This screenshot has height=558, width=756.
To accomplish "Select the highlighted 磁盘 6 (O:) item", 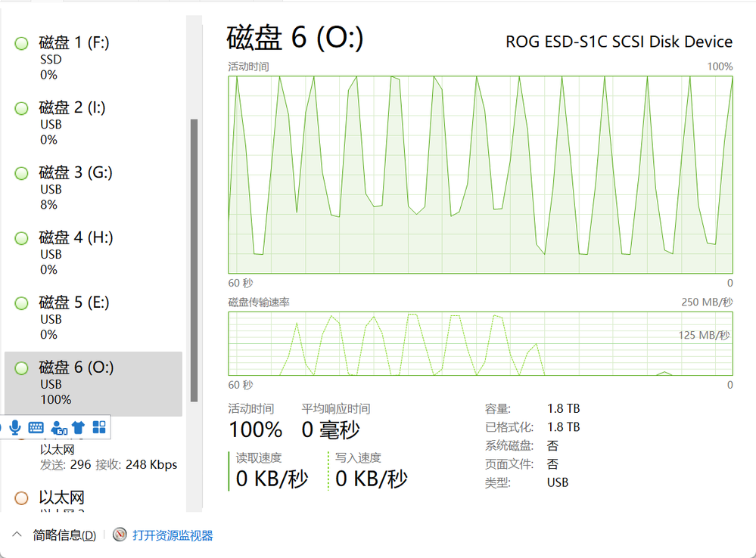I will (94, 383).
